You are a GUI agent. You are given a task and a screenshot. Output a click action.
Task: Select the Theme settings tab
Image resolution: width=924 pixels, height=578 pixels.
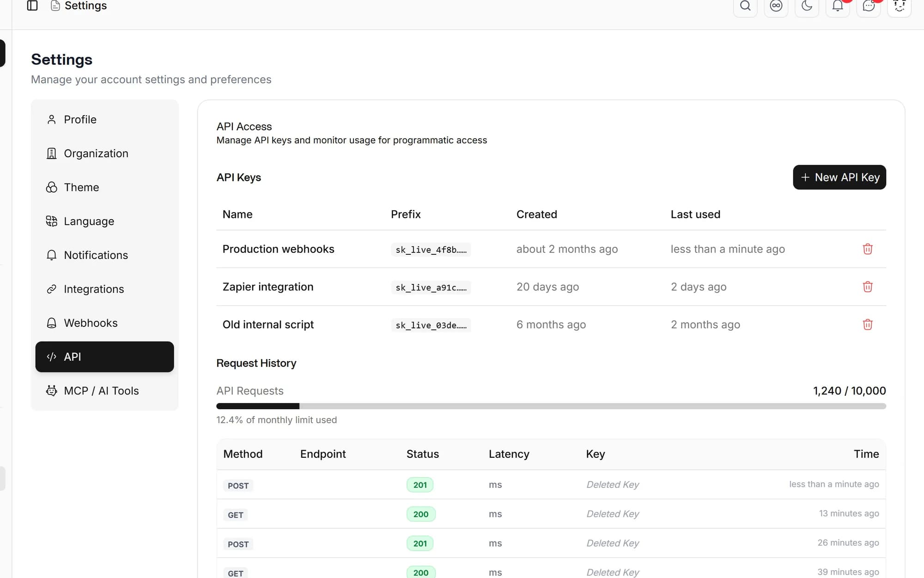click(x=104, y=187)
